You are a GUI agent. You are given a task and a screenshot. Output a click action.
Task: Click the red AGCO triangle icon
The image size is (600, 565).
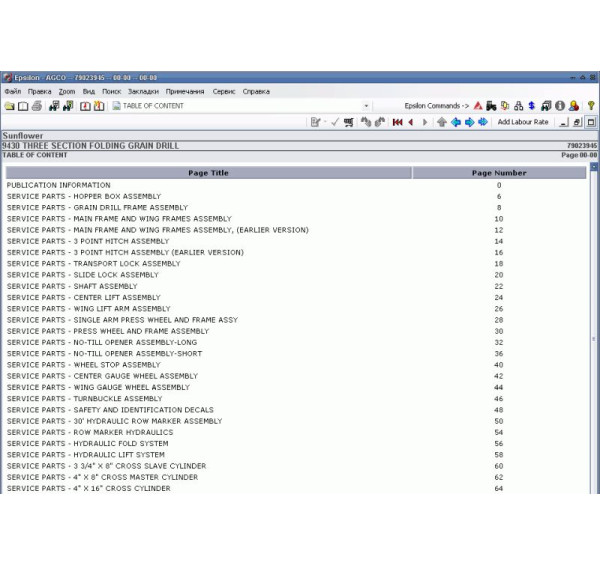point(478,106)
